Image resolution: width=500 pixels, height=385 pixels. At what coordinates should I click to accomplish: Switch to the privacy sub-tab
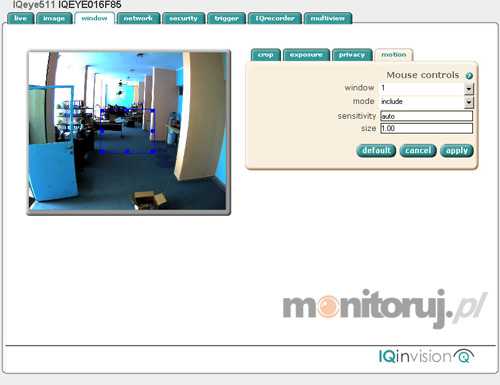pos(352,55)
